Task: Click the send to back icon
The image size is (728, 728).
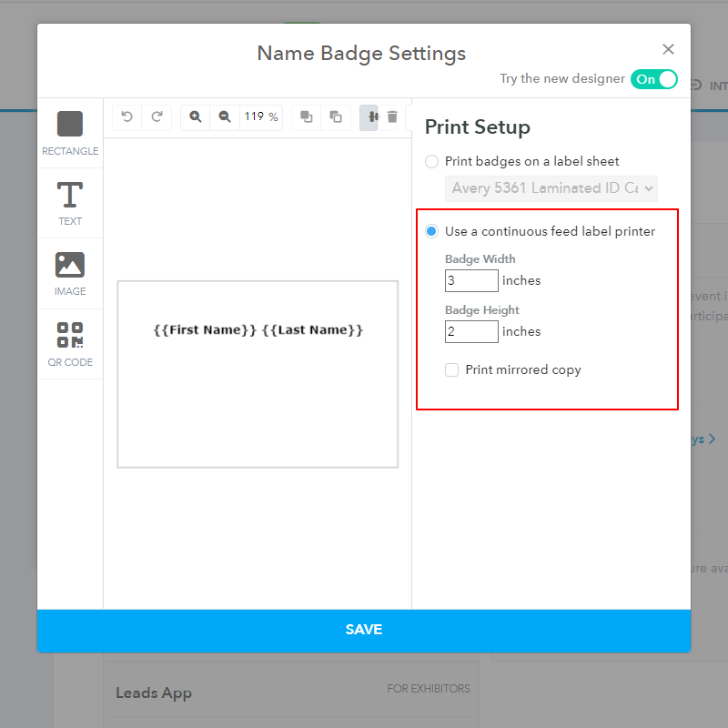Action: pos(336,116)
